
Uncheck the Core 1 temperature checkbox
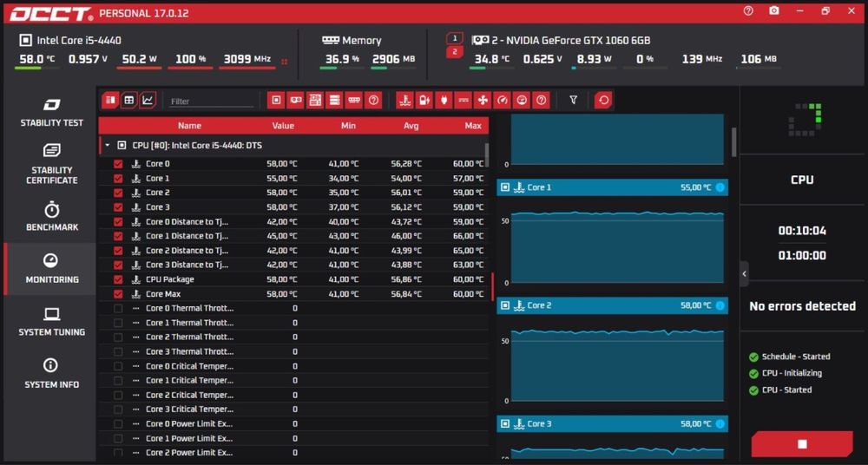(x=118, y=178)
